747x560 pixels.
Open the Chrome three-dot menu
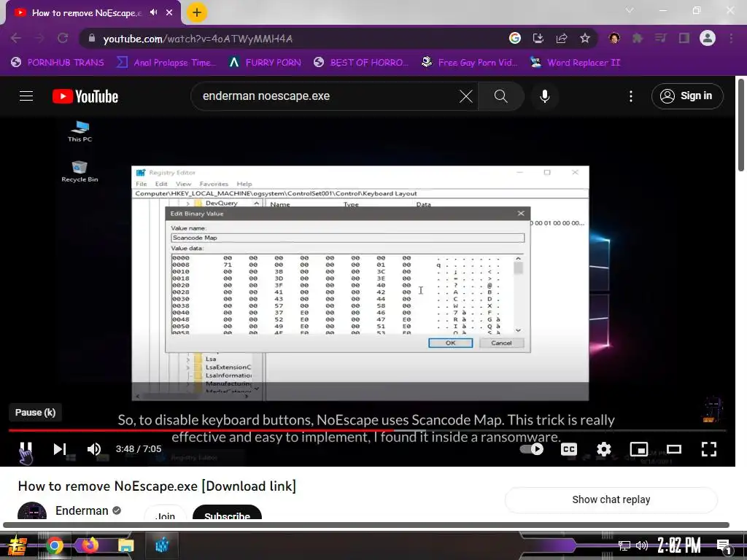(731, 38)
